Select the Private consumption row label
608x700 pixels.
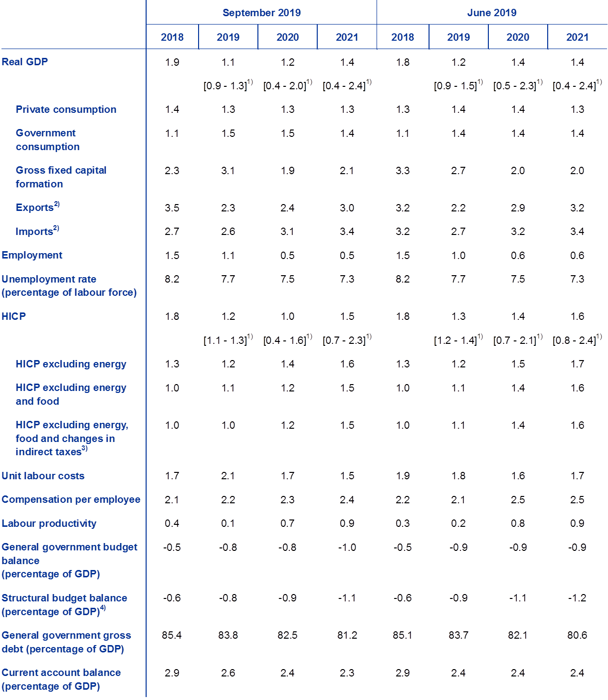pos(66,109)
